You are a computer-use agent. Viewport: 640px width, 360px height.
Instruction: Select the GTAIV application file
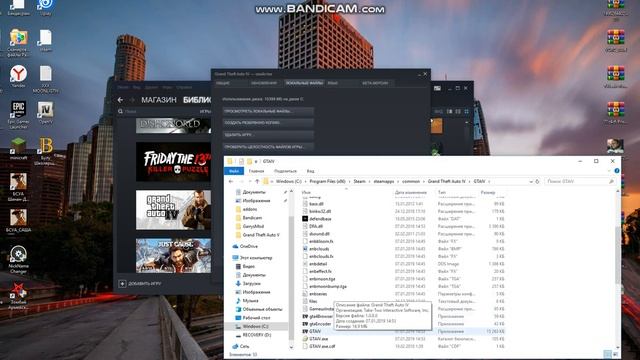pyautogui.click(x=315, y=331)
